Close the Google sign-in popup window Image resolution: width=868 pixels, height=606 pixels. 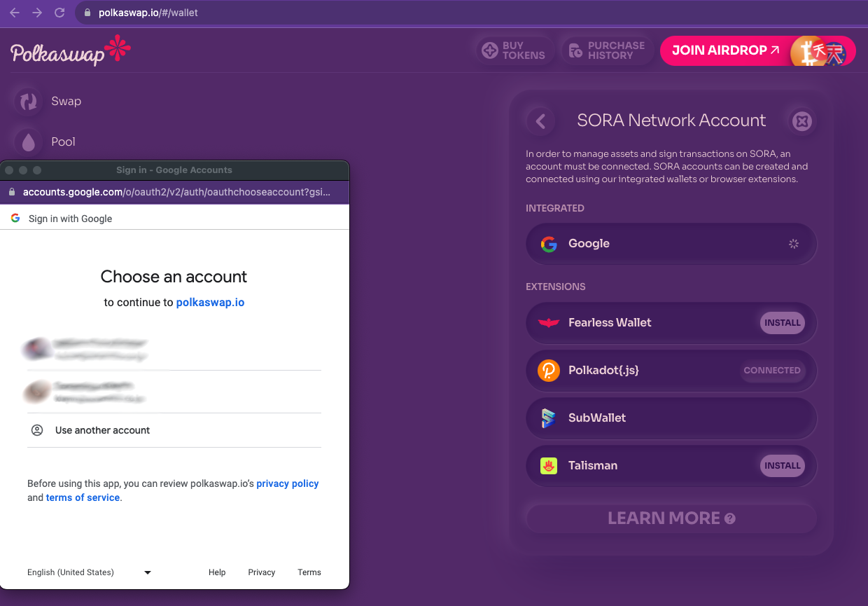tap(9, 170)
